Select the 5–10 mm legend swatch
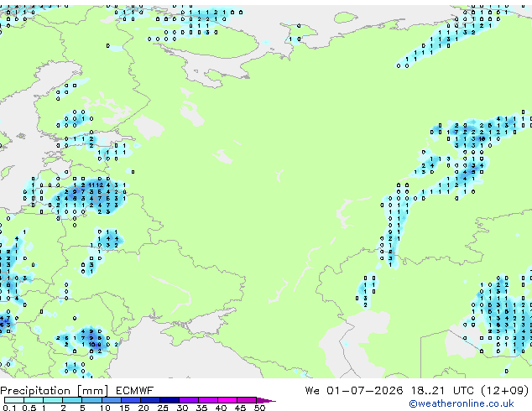 pyautogui.click(x=91, y=400)
